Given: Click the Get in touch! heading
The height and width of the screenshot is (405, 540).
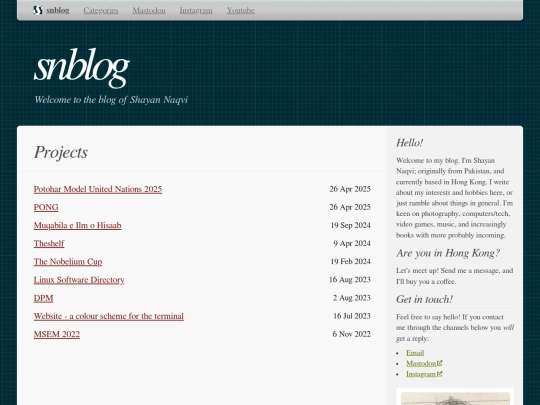Looking at the screenshot, I should [424, 299].
